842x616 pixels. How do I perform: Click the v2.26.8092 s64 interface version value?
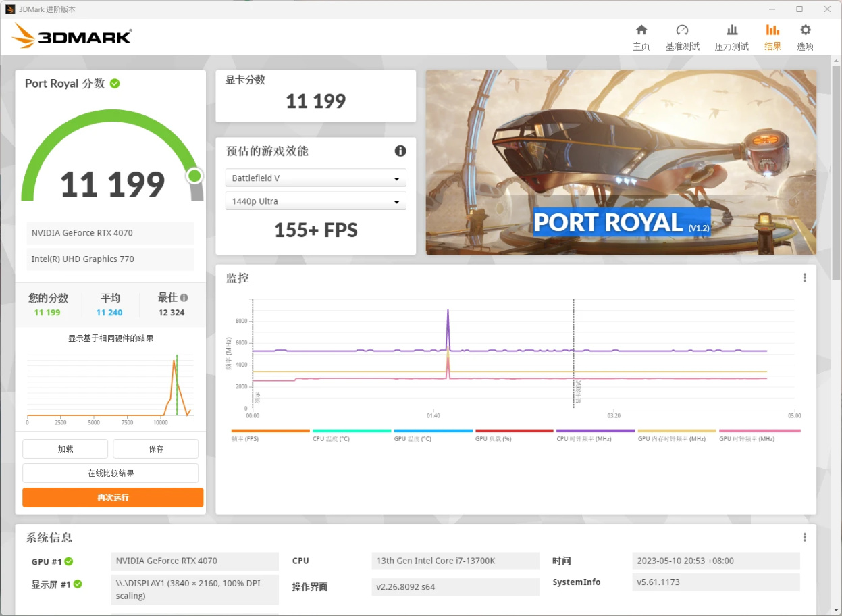click(456, 587)
